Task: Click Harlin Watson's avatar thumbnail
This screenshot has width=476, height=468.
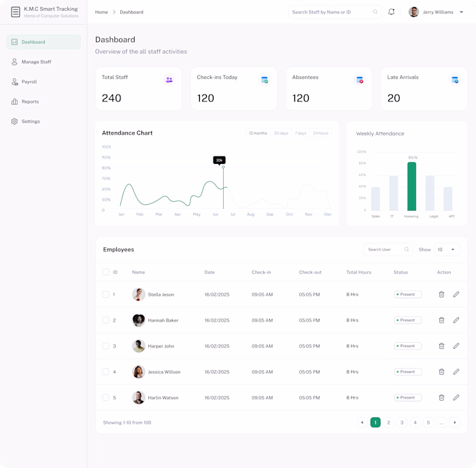Action: [139, 397]
